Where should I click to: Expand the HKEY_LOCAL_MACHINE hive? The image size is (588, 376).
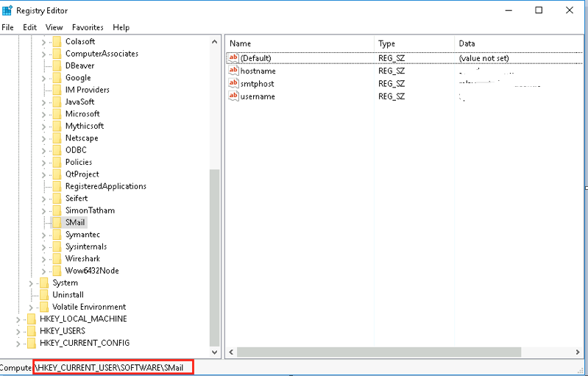pyautogui.click(x=18, y=319)
